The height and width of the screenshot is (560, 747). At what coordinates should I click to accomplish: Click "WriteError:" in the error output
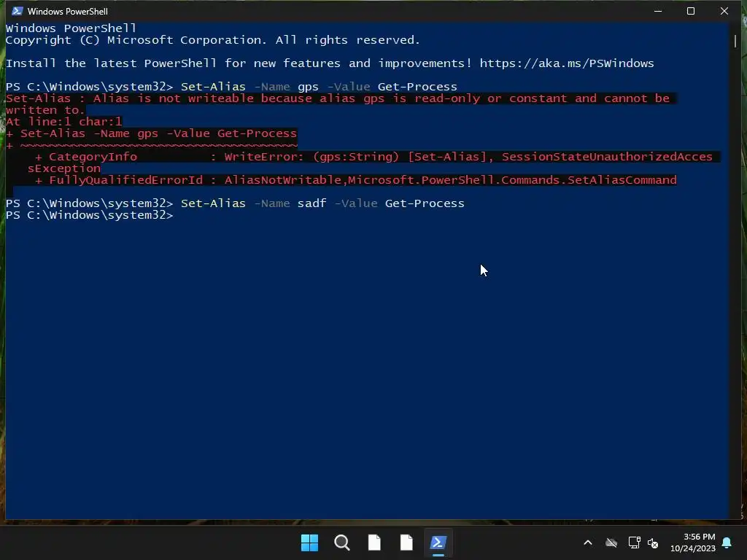point(264,157)
